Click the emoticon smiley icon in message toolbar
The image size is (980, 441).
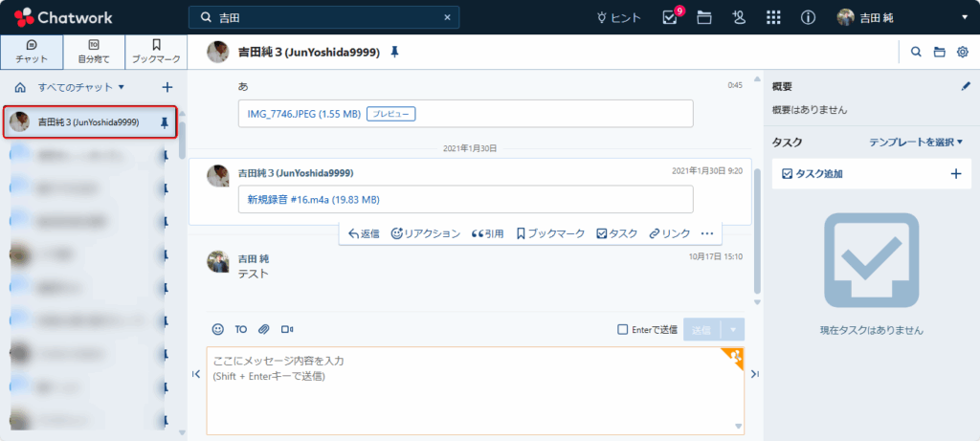pyautogui.click(x=218, y=329)
